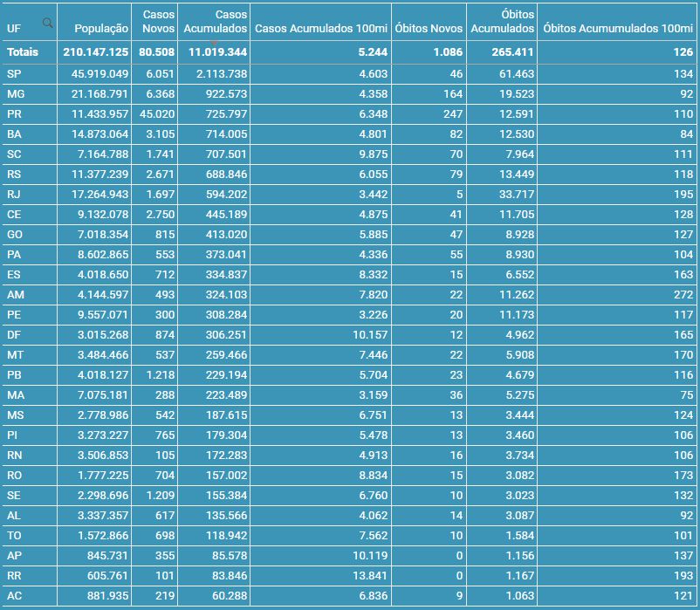Viewport: 700px width, 610px height.
Task: Click the search icon in UF header
Action: [x=47, y=23]
